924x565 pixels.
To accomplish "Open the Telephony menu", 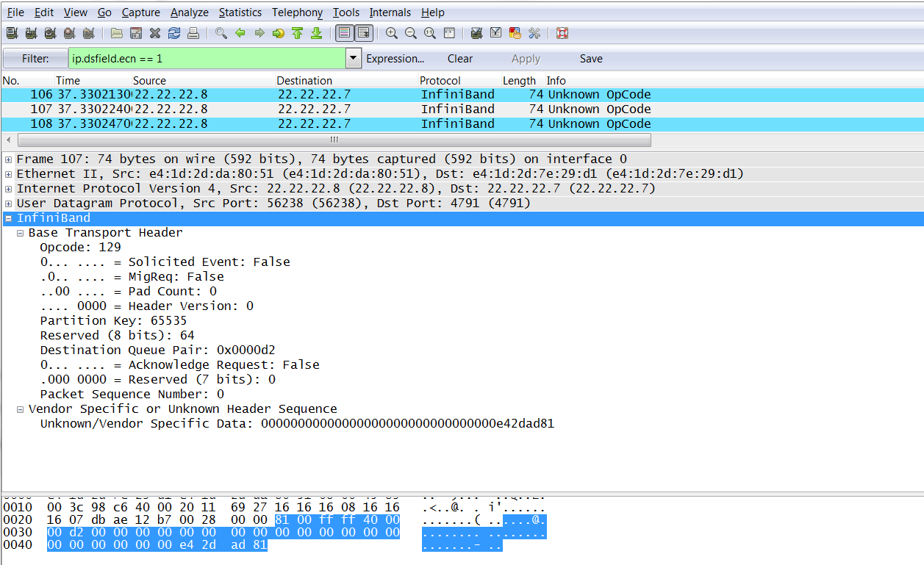I will pyautogui.click(x=297, y=12).
